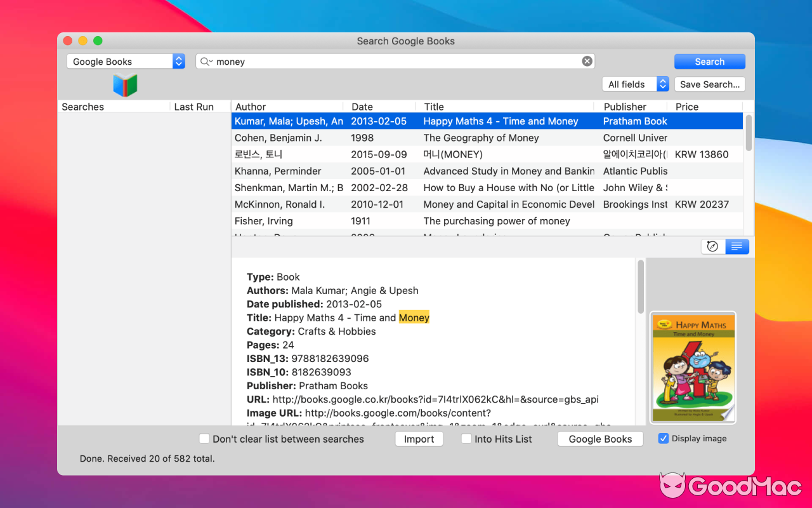Check the Into Hits List option
Viewport: 812px width, 508px height.
tap(466, 439)
